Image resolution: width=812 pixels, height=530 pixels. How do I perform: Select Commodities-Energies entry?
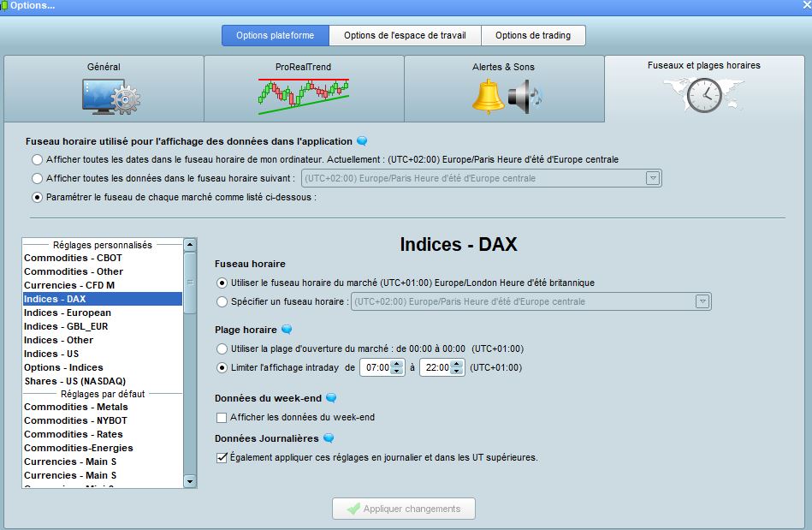pos(103,448)
